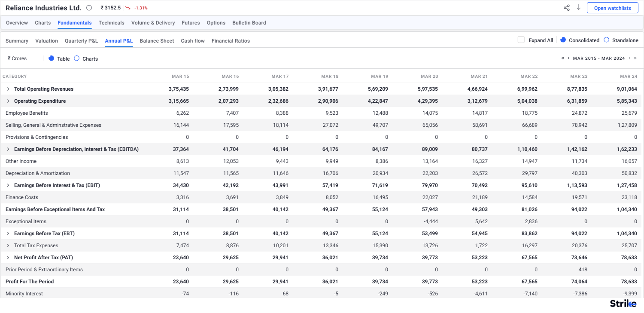Click the Finance Costs row label
Screen dimensions: 644x313
pyautogui.click(x=22, y=197)
